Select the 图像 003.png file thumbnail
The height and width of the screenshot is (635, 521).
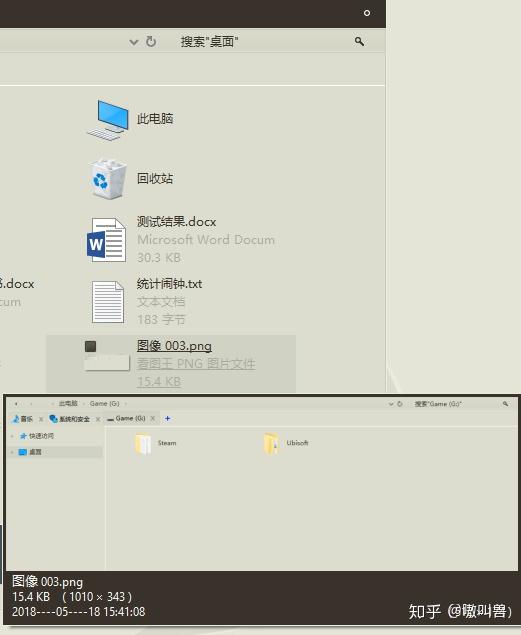pyautogui.click(x=107, y=363)
